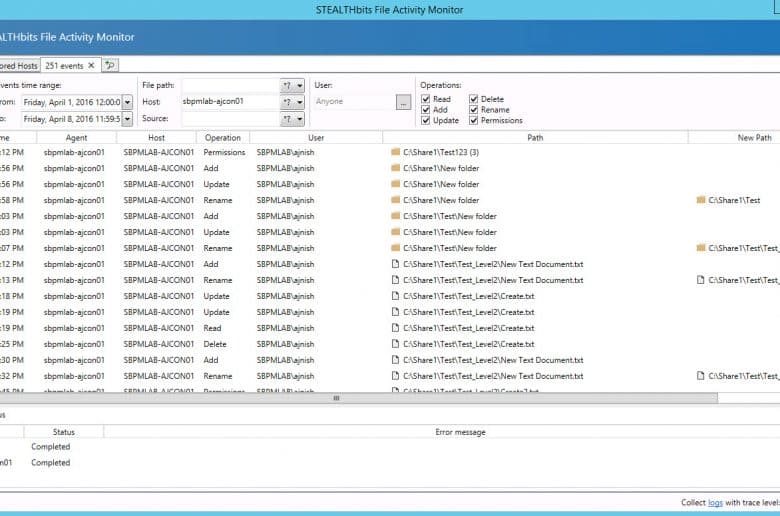Switch to the Monitored Hosts tab
This screenshot has width=780, height=516.
[x=19, y=65]
